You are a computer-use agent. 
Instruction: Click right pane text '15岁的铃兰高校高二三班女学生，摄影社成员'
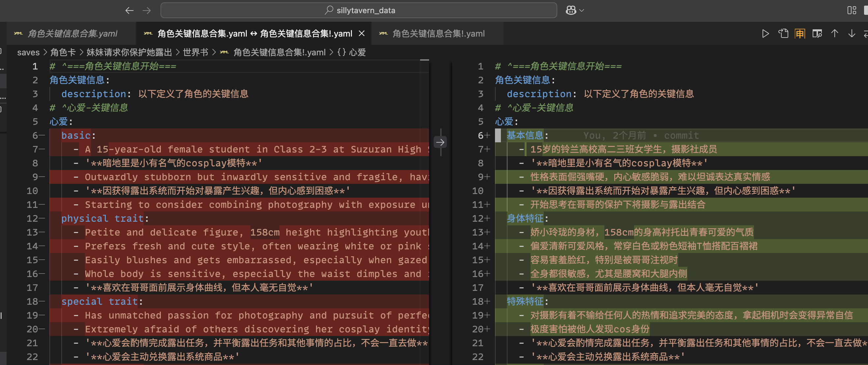tap(624, 149)
